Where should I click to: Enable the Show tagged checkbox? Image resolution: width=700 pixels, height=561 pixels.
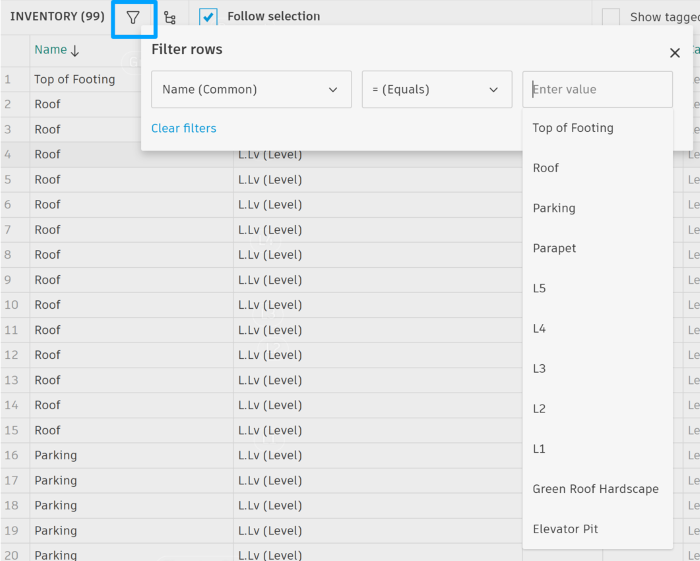click(611, 17)
